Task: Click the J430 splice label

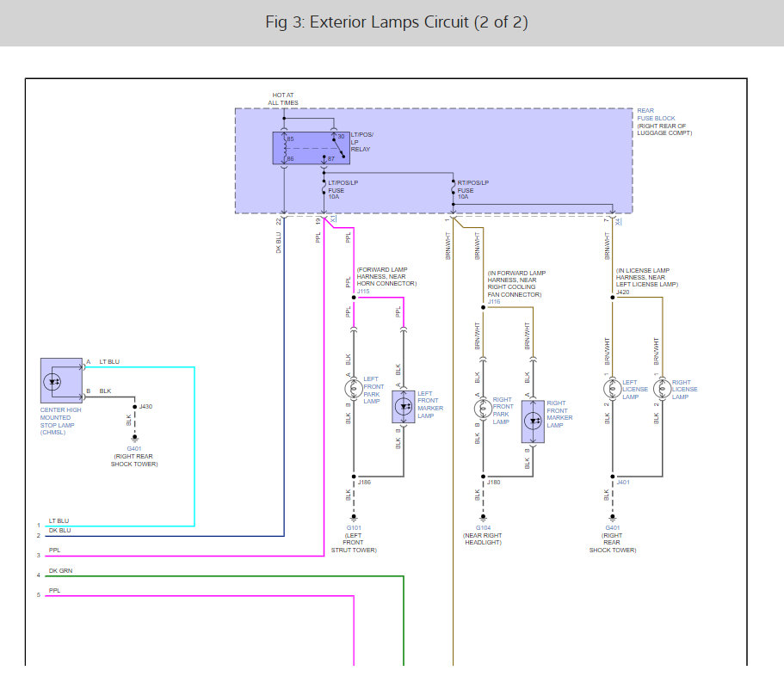Action: click(145, 407)
